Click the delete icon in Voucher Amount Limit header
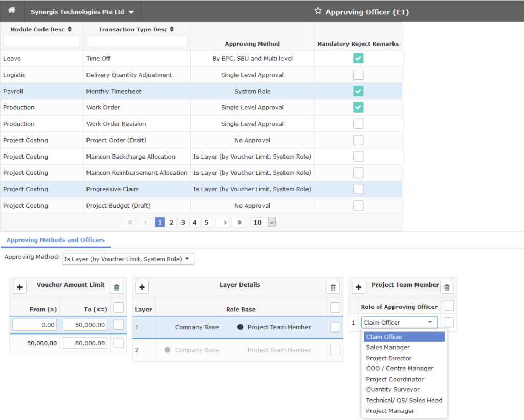This screenshot has height=420, width=524. (116, 287)
